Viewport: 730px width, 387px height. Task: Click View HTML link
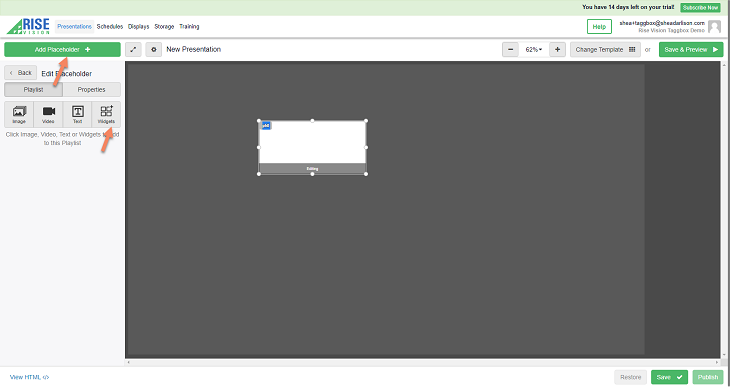coord(29,377)
